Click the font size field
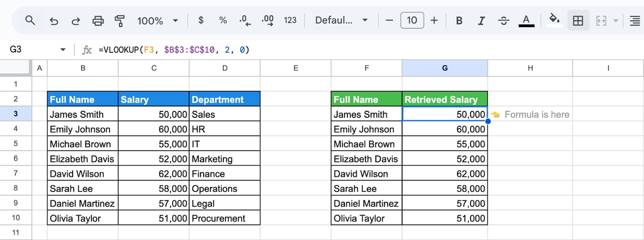 point(412,20)
